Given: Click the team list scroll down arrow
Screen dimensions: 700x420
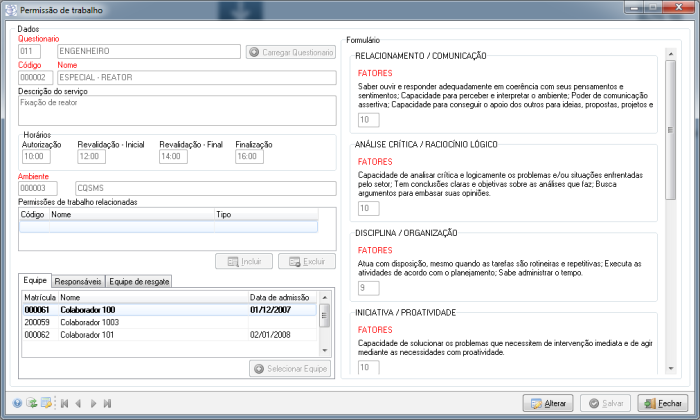Looking at the screenshot, I should [x=324, y=349].
